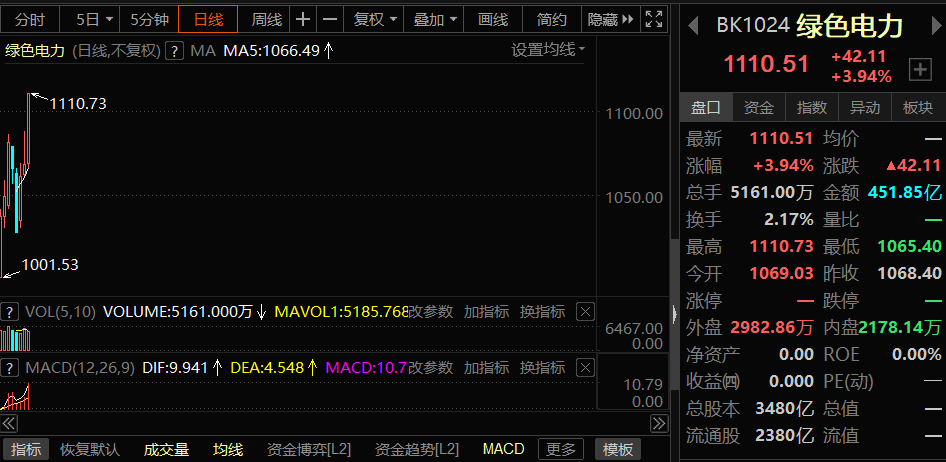
Task: Open the 设置均线 moving average settings dropdown
Action: point(548,50)
